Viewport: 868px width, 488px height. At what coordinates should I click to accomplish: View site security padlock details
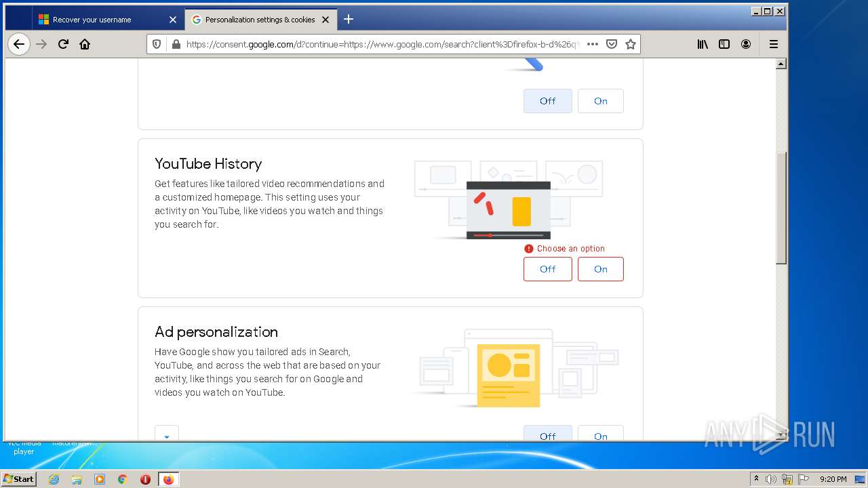(176, 44)
